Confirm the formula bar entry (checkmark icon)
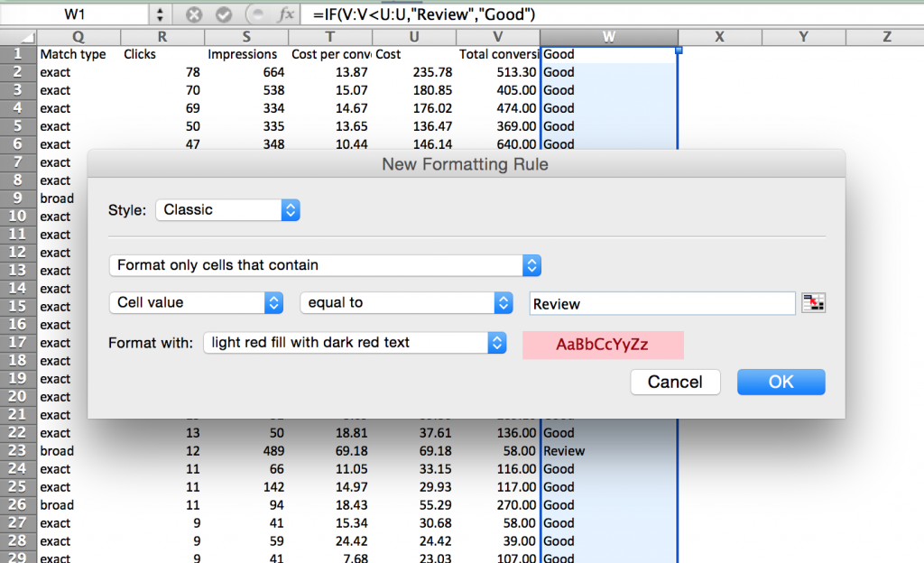The image size is (924, 563). coord(224,14)
